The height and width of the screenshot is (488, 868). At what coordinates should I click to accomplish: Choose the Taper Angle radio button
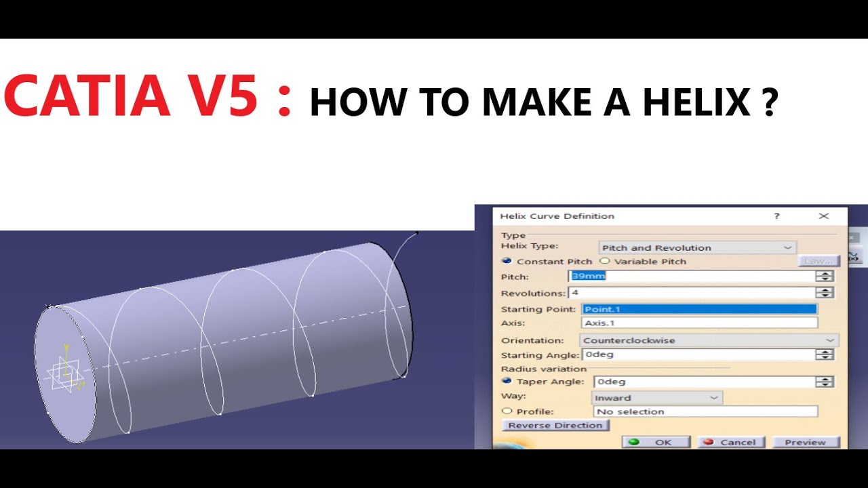507,381
